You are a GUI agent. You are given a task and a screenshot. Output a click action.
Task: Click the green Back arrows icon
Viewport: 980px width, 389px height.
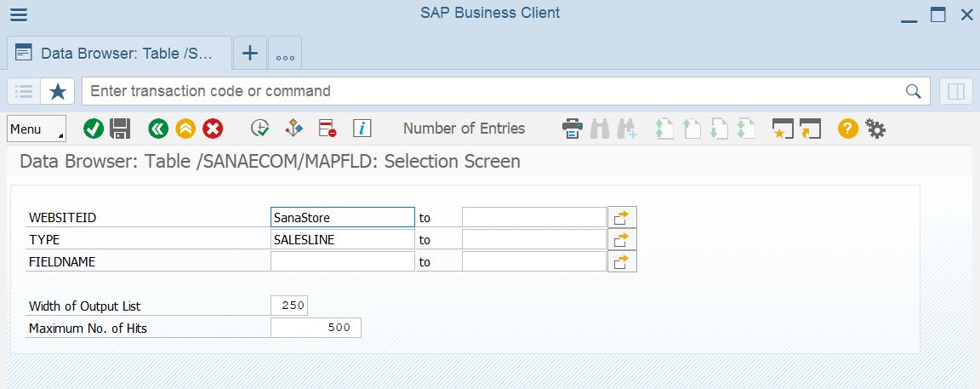pos(159,129)
